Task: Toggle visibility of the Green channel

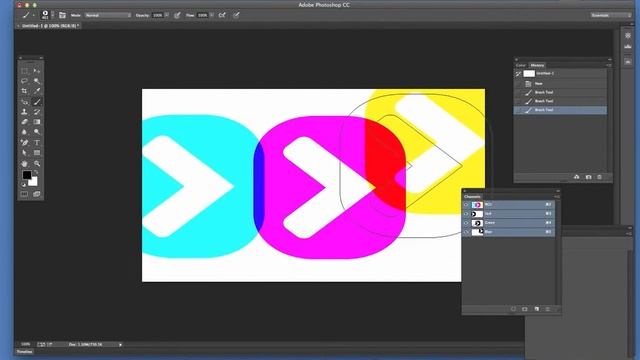Action: pos(466,223)
